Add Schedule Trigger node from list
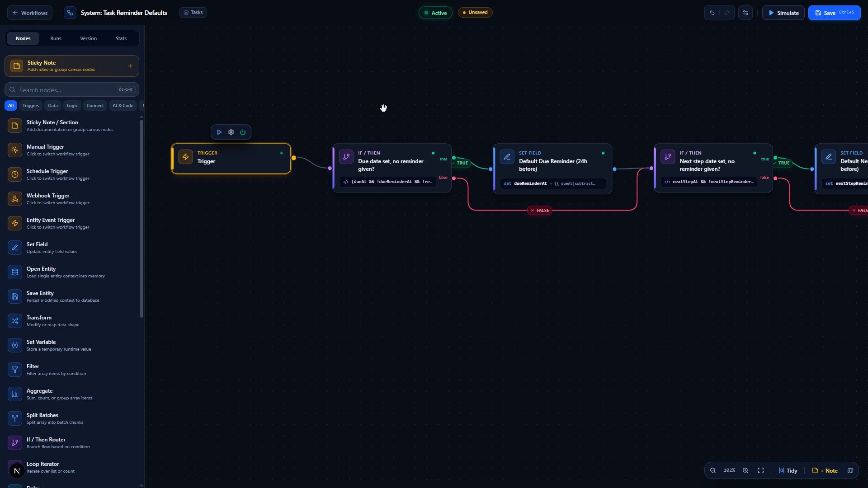Image resolution: width=868 pixels, height=488 pixels. (71, 174)
